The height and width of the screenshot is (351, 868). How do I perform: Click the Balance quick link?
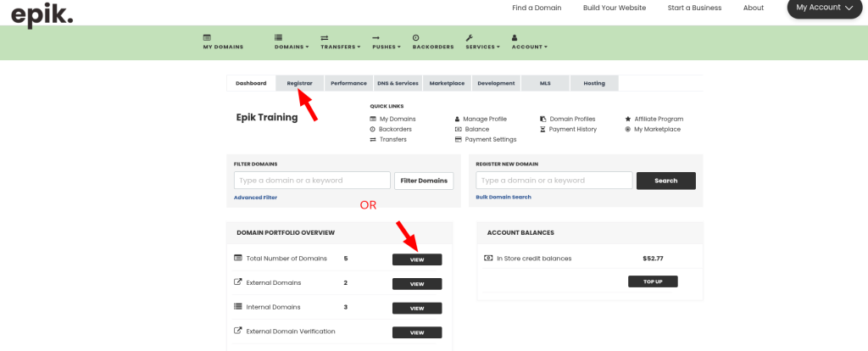click(x=476, y=129)
